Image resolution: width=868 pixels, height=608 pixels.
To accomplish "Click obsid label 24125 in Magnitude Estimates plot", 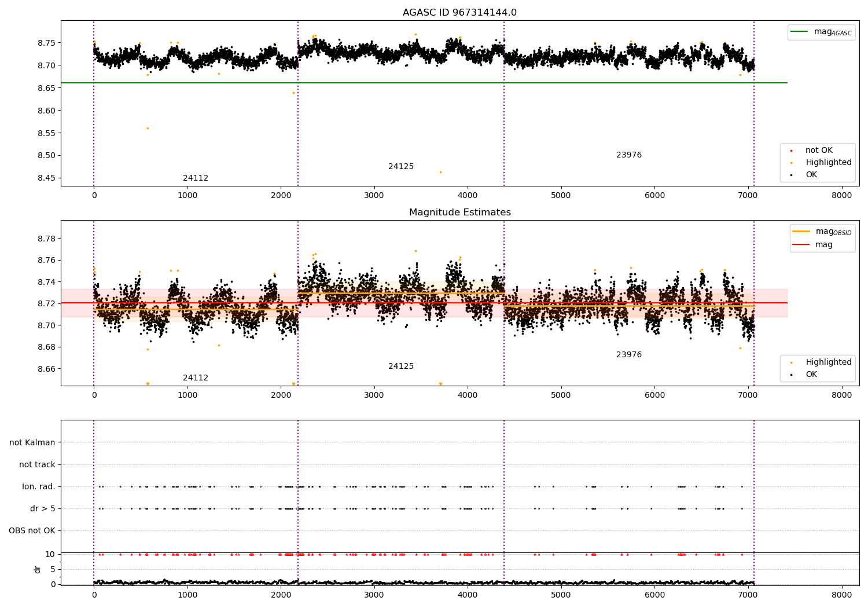I will coord(401,367).
